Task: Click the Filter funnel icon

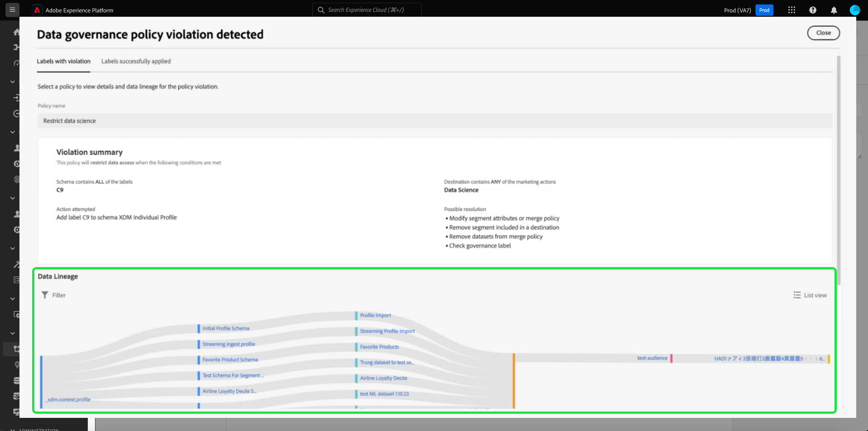Action: click(45, 295)
